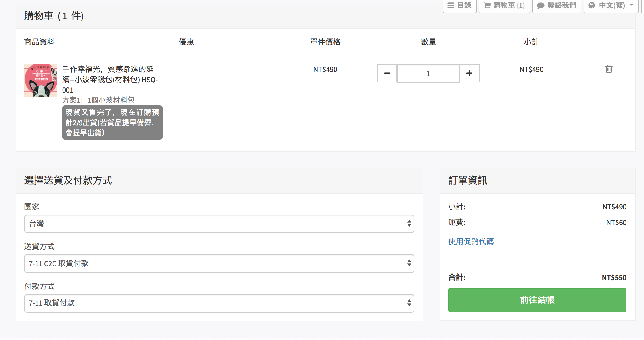Open the 送貨方式 dropdown
This screenshot has height=340, width=644.
pyautogui.click(x=219, y=263)
